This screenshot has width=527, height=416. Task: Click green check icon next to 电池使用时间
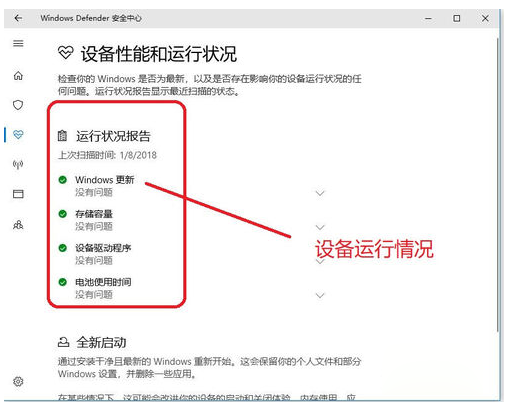pyautogui.click(x=63, y=282)
